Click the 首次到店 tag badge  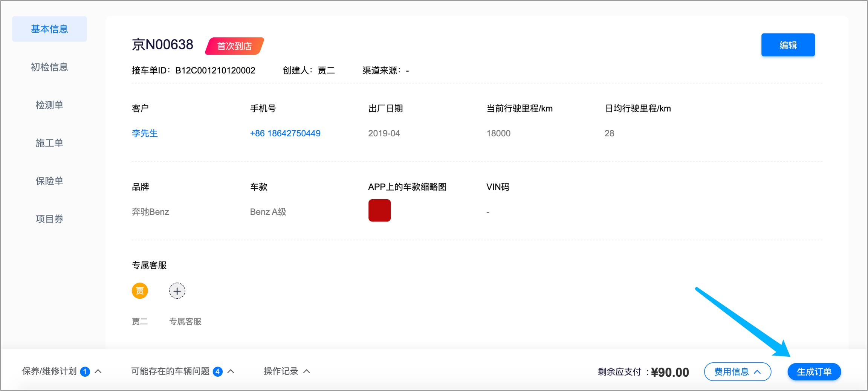click(234, 46)
